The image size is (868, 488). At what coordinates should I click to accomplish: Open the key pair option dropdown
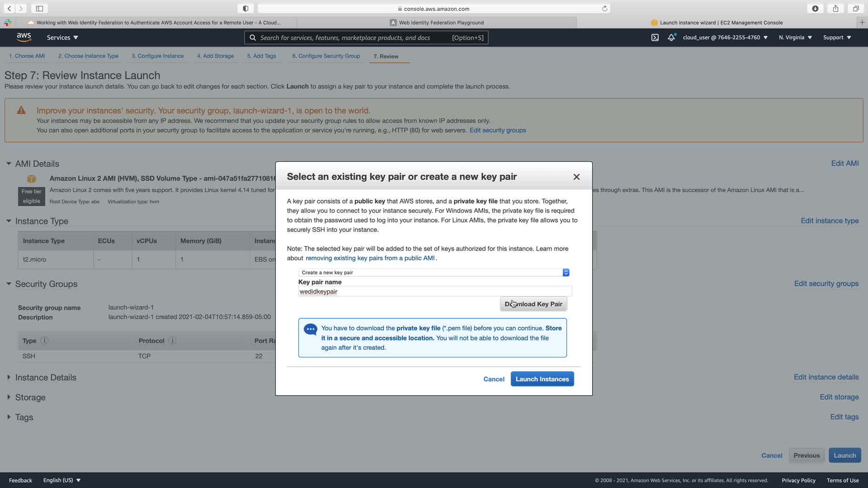click(x=434, y=272)
